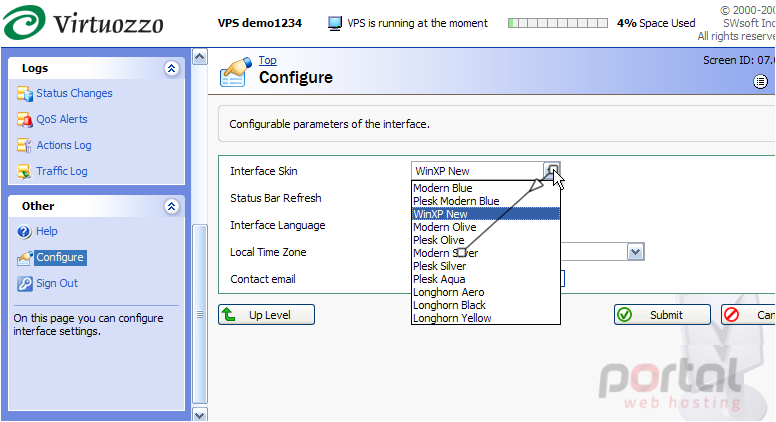Click the Local Time Zone label
The width and height of the screenshot is (776, 422).
268,252
